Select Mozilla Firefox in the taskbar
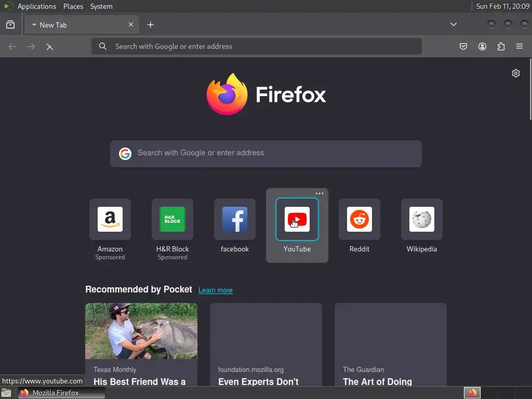 click(61, 393)
